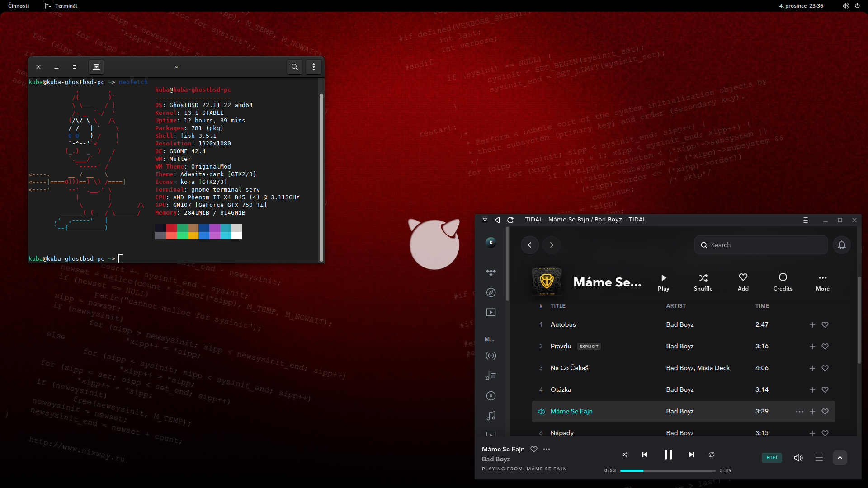Image resolution: width=868 pixels, height=488 pixels.
Task: Click the album cover thumbnail
Action: coord(547,282)
